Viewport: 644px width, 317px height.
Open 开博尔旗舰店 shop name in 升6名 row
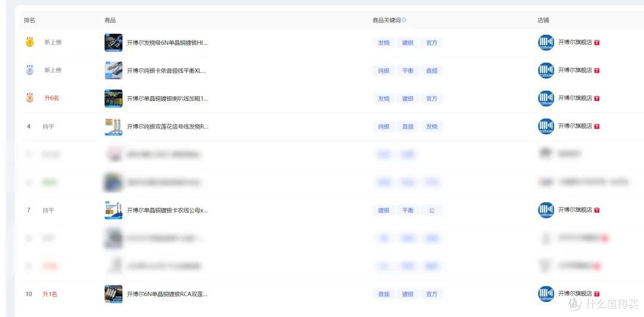tap(575, 98)
